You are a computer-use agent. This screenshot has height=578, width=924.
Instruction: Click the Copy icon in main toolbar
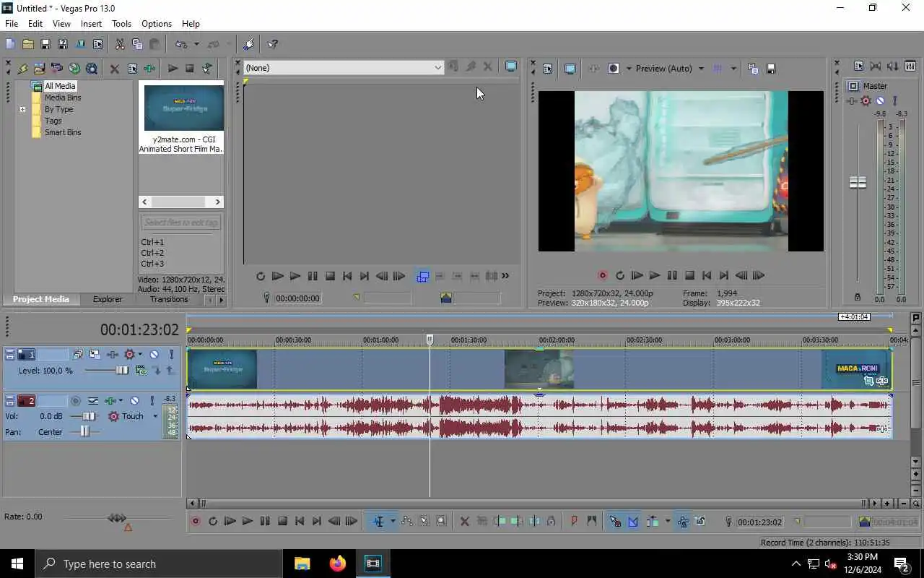pyautogui.click(x=137, y=44)
